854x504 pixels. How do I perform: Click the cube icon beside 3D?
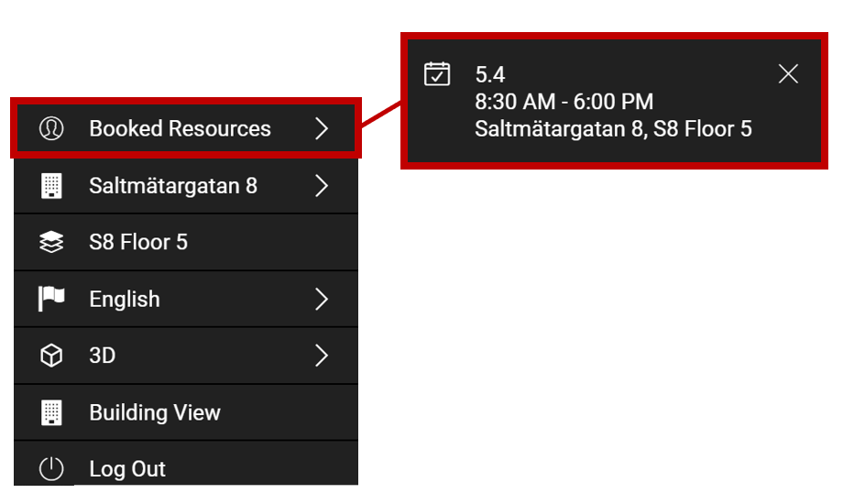pyautogui.click(x=51, y=356)
